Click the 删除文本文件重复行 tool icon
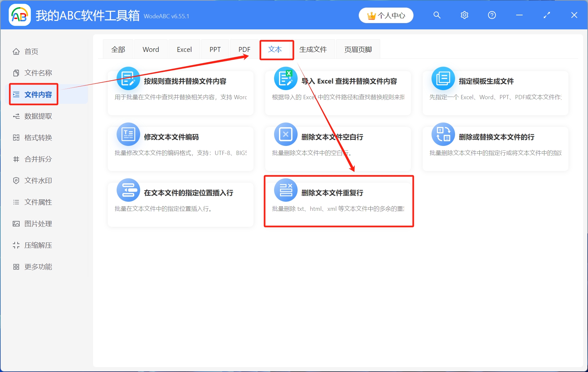Viewport: 588px width, 372px height. pos(286,190)
